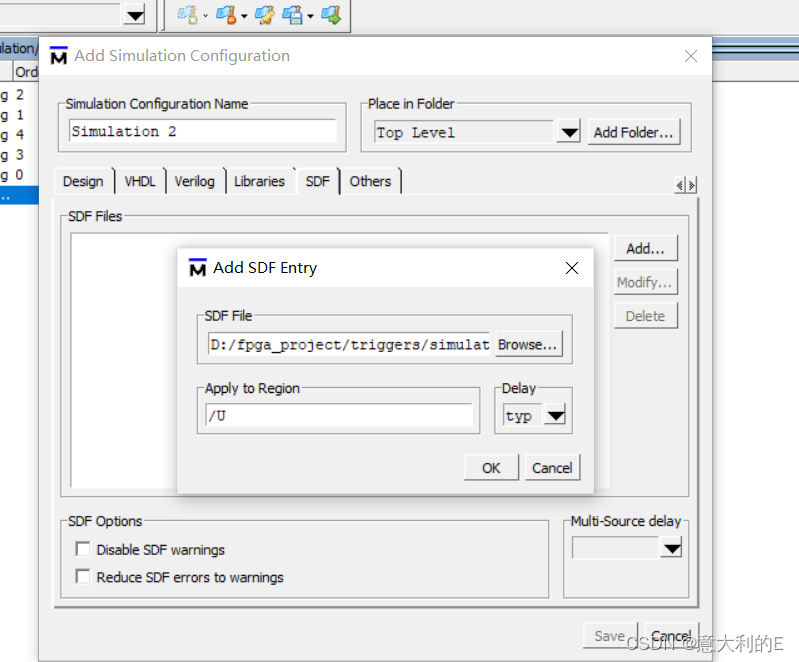Select background row with order 4
The width and height of the screenshot is (799, 662).
19,135
